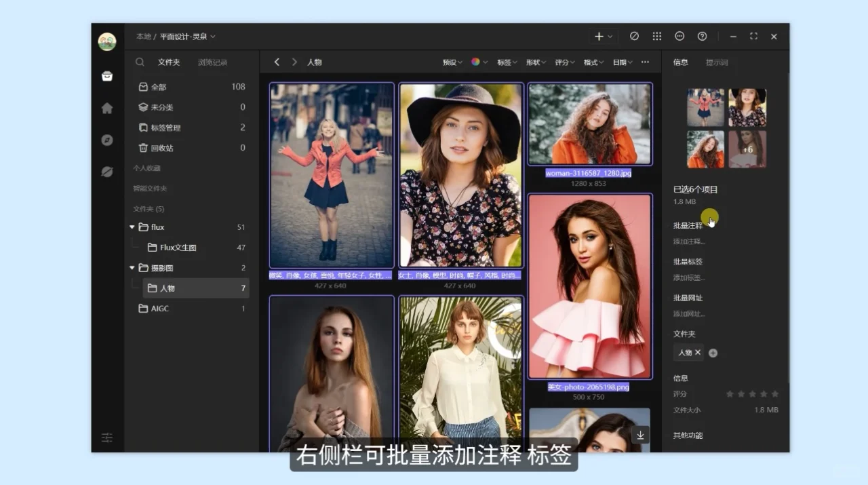Click the search magnifier icon above folder list

click(x=140, y=62)
